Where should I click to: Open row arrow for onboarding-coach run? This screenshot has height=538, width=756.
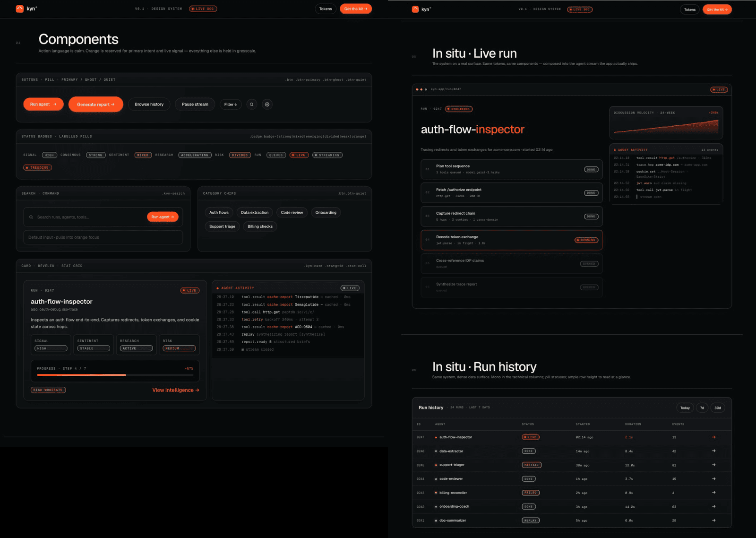click(713, 506)
